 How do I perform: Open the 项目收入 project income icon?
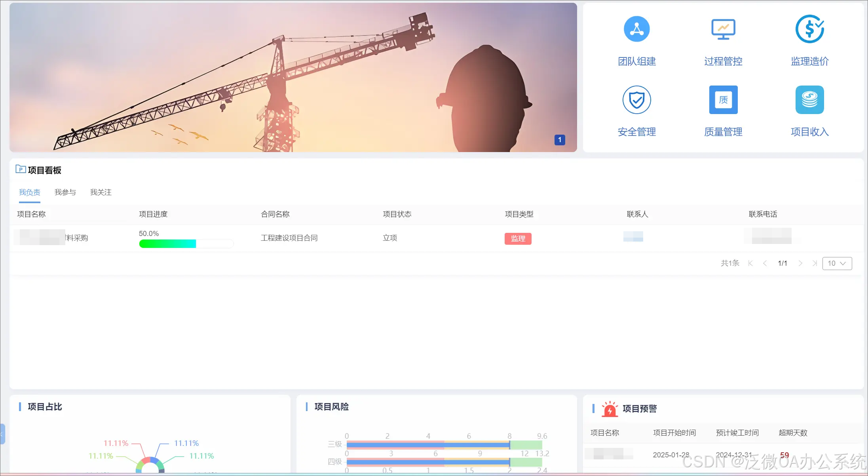(x=809, y=100)
